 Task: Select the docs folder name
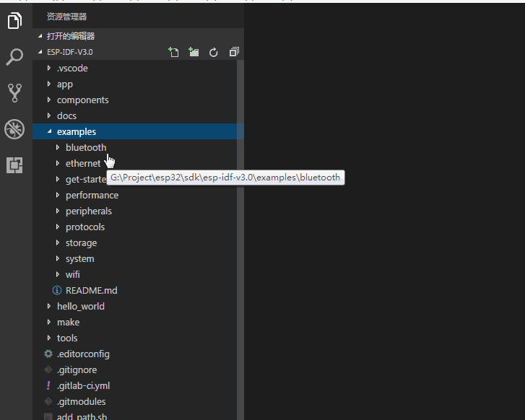pos(66,115)
